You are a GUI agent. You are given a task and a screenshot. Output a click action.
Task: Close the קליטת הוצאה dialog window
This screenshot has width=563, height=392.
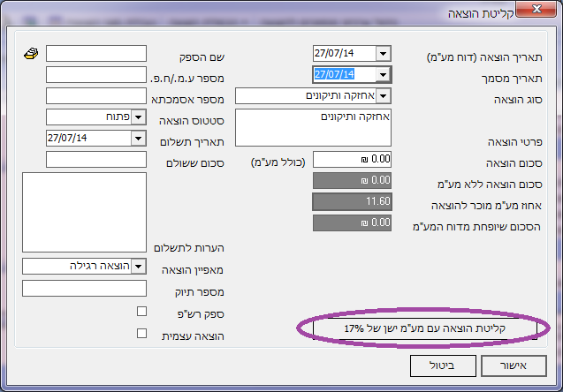click(536, 9)
